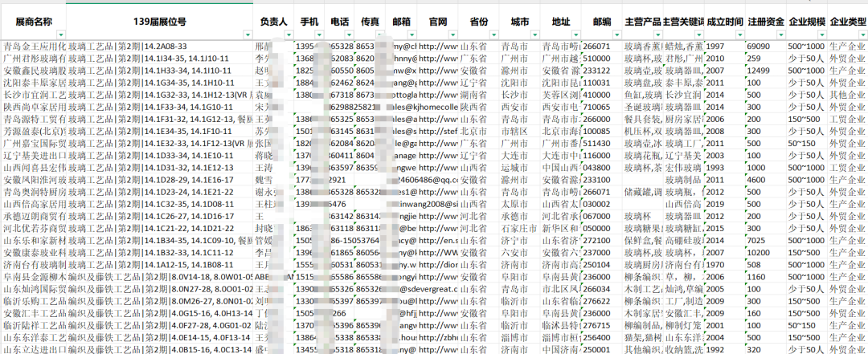
Task: Click postal code cell 233122
Action: [602, 71]
